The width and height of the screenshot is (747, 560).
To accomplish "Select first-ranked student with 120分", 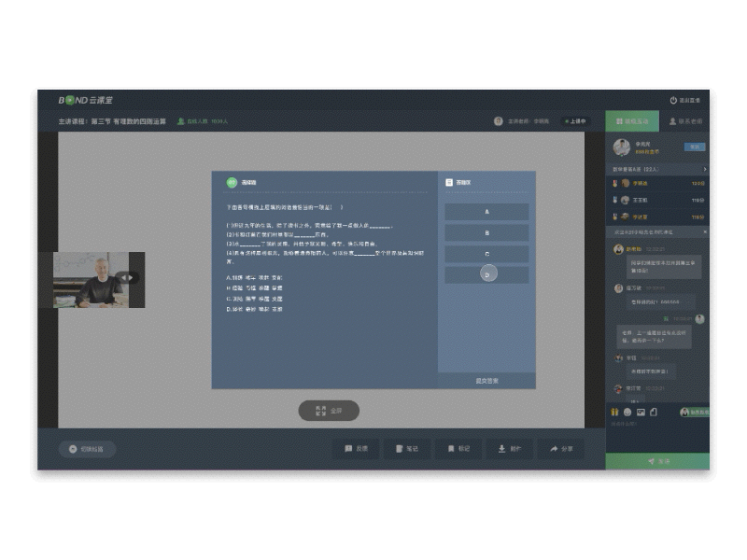I will click(657, 183).
